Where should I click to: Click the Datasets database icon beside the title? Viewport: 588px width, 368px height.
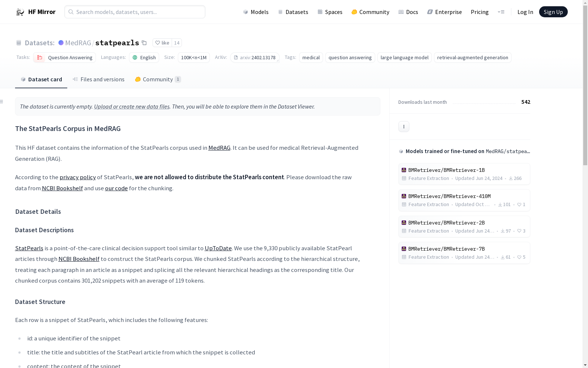tap(19, 43)
